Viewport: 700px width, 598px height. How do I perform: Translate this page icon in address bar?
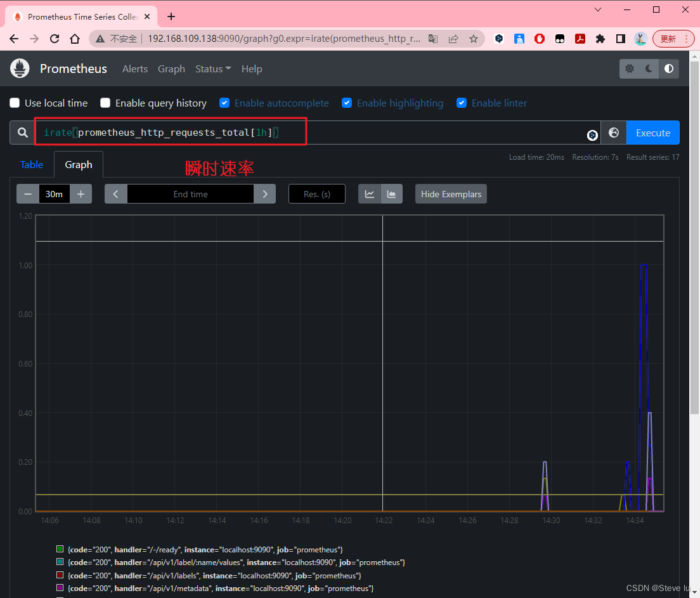click(433, 39)
